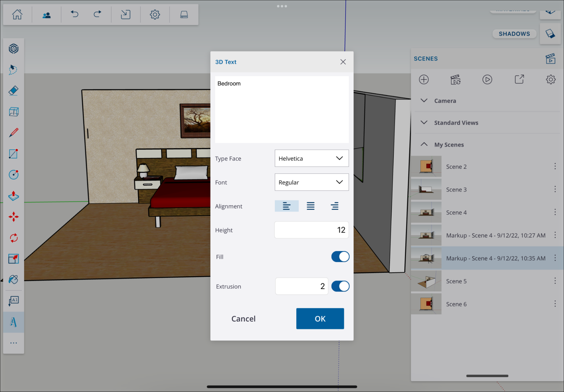Confirm the 3D Text with OK

pos(320,319)
